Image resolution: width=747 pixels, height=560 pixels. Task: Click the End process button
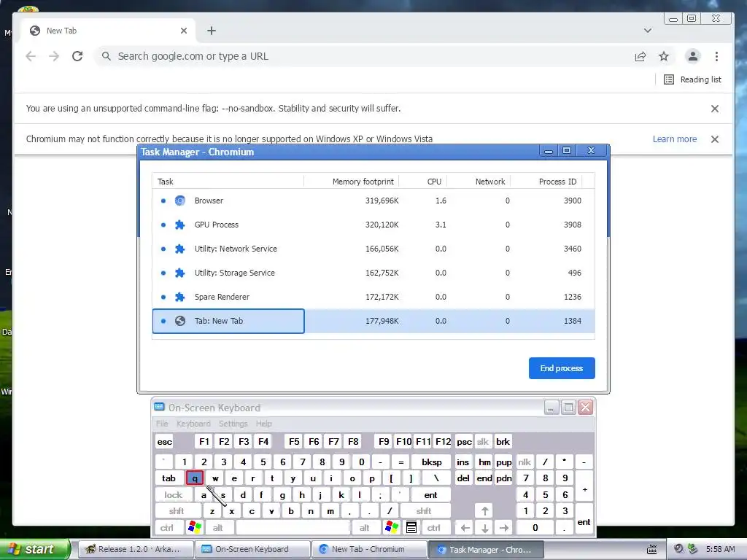coord(562,368)
